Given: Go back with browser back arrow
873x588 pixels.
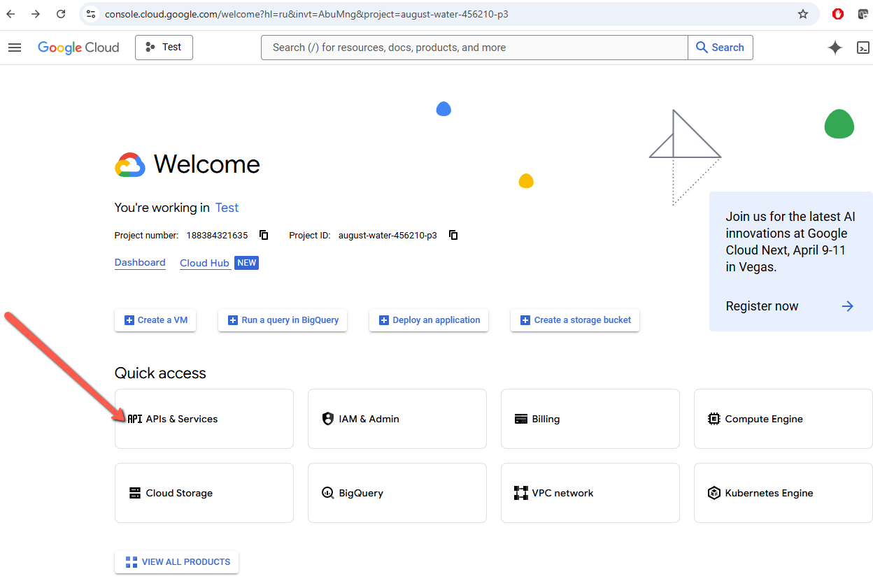Looking at the screenshot, I should pyautogui.click(x=11, y=14).
